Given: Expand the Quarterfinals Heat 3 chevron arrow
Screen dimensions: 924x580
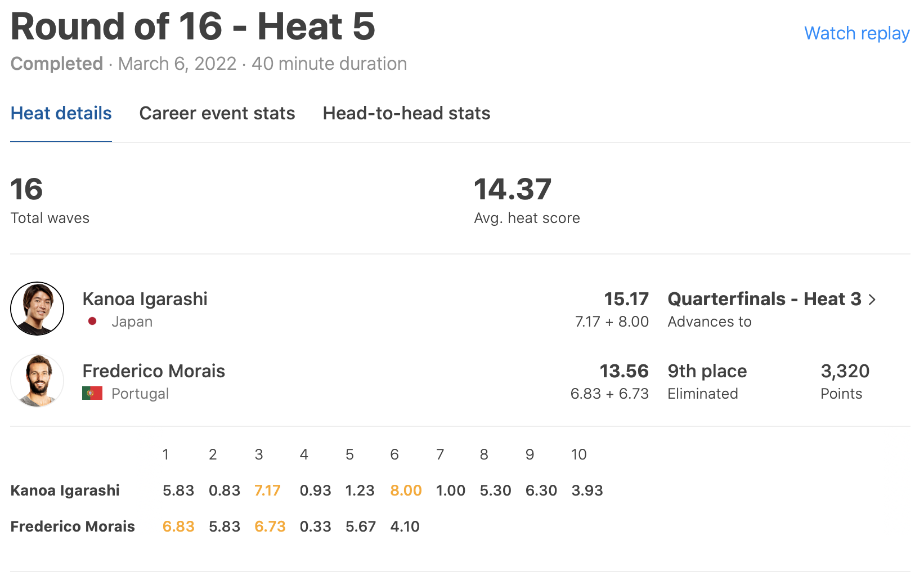Looking at the screenshot, I should pos(872,300).
